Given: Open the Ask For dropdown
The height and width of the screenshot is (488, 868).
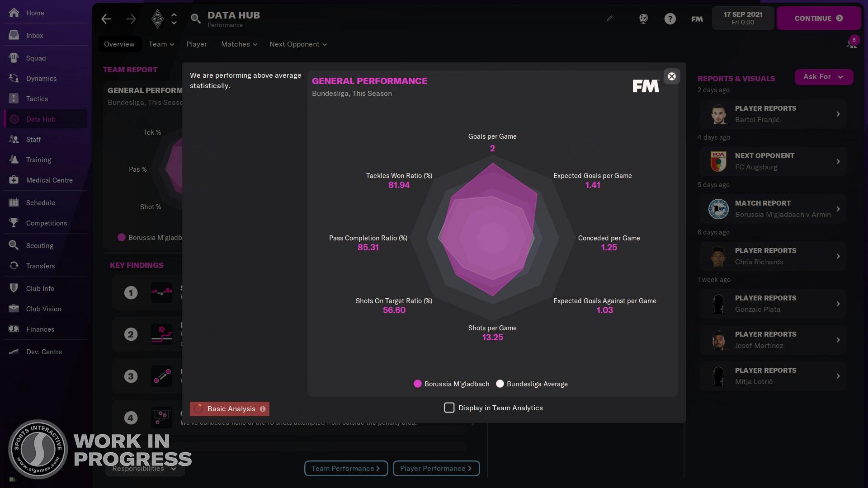Looking at the screenshot, I should [824, 77].
